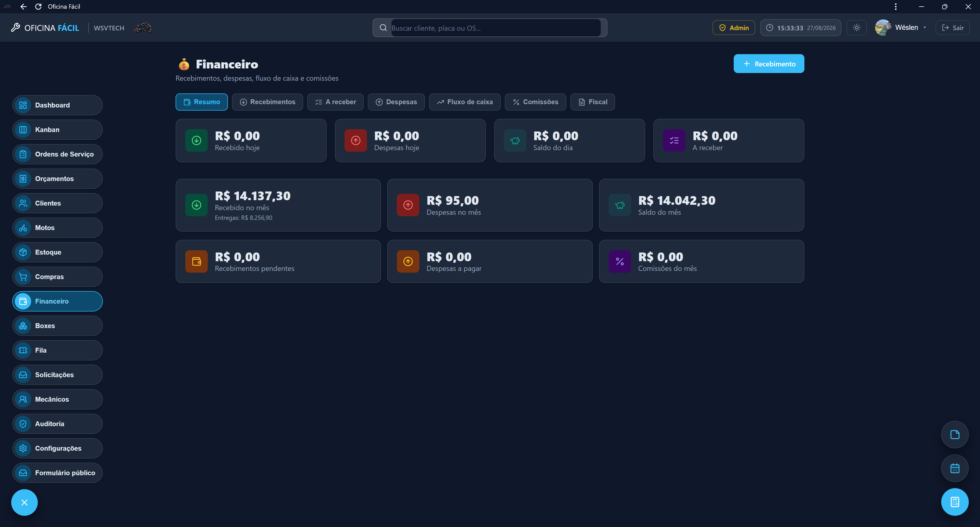Viewport: 980px width, 527px height.
Task: Open Ordens de Serviço in sidebar
Action: click(x=57, y=154)
